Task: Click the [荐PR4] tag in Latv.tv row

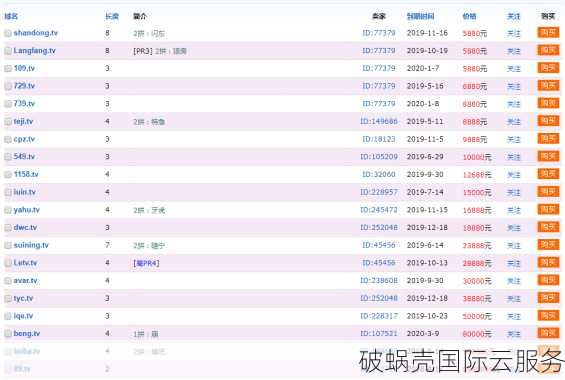Action: click(146, 263)
